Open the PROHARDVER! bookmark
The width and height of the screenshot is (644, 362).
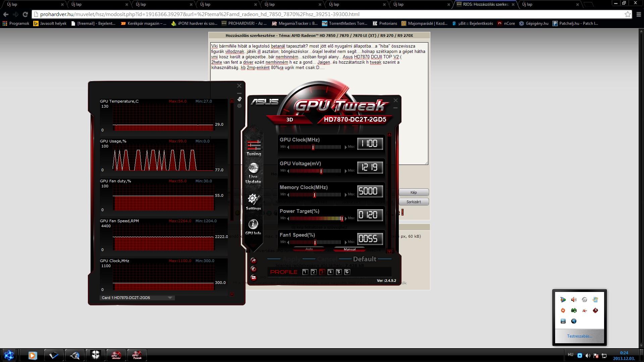click(x=244, y=23)
